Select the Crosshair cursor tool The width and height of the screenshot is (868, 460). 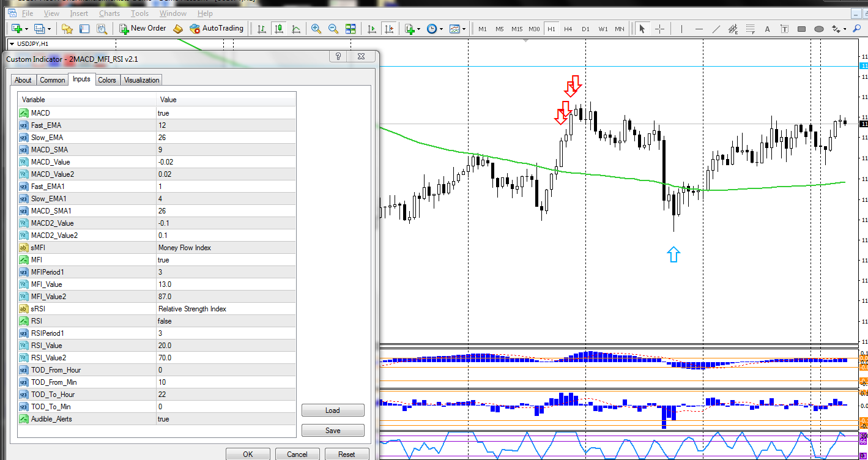(660, 29)
